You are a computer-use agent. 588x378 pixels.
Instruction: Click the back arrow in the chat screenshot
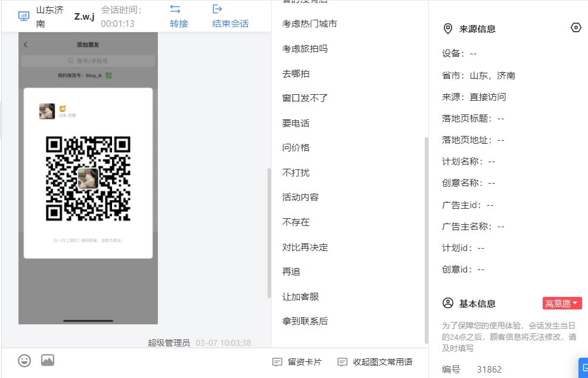(x=26, y=45)
